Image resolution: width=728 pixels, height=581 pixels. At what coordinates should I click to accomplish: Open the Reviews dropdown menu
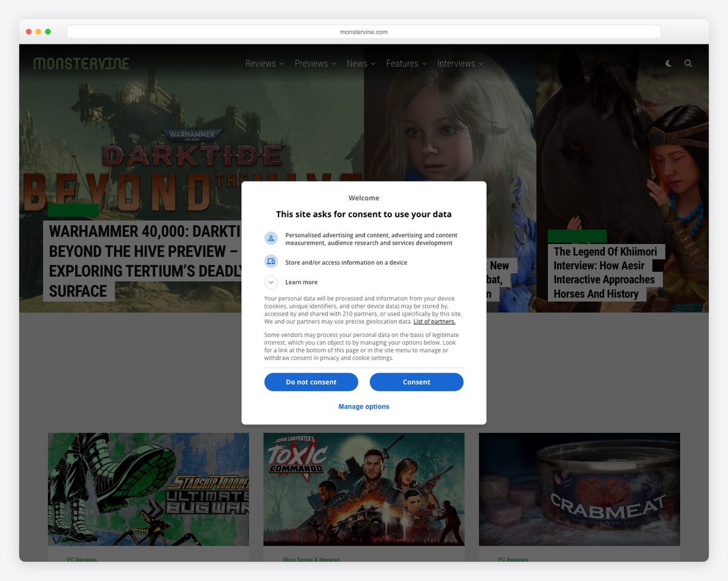point(265,63)
